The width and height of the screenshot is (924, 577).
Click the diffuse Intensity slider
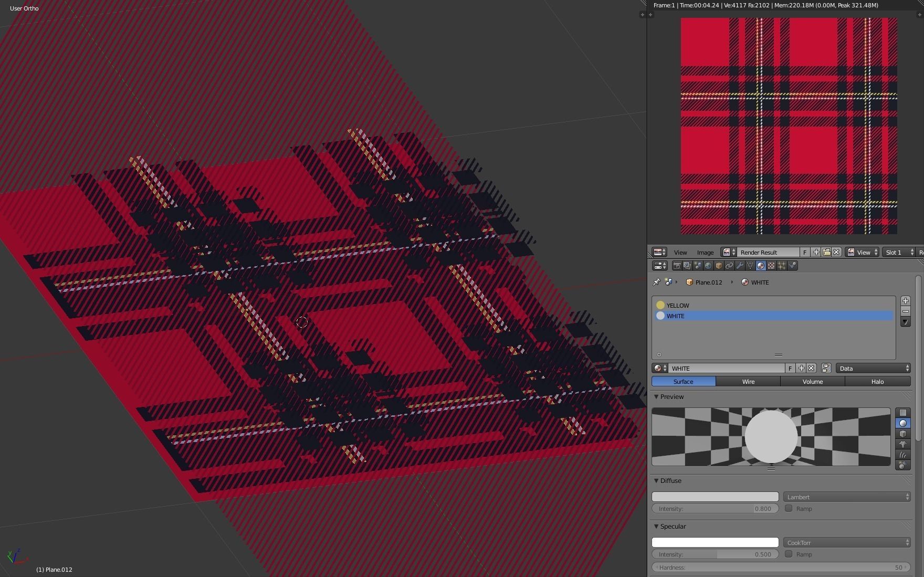tap(715, 508)
